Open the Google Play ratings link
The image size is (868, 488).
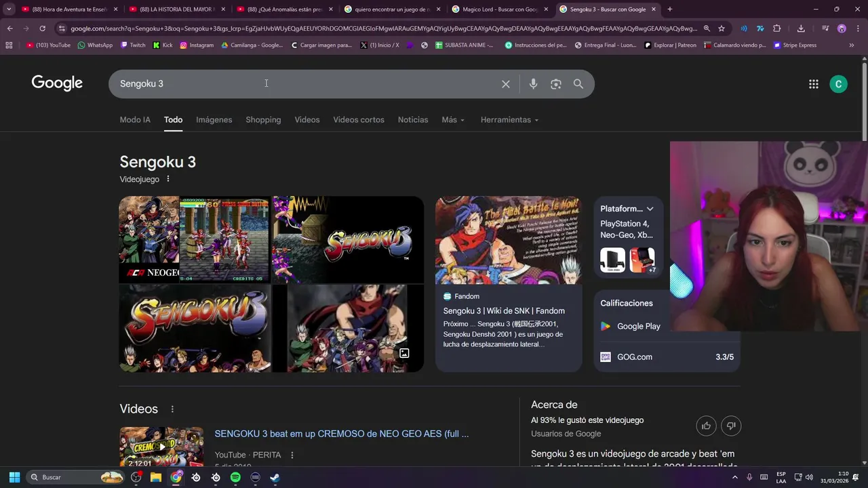click(638, 327)
